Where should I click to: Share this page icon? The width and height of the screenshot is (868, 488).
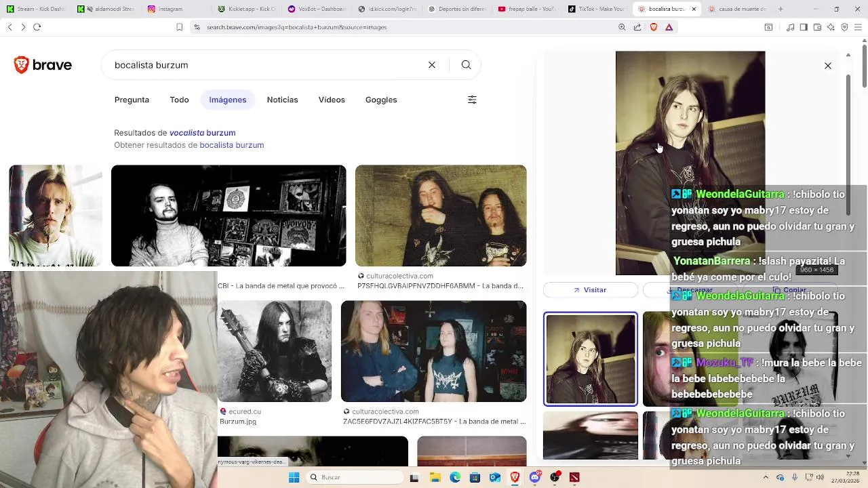[637, 27]
